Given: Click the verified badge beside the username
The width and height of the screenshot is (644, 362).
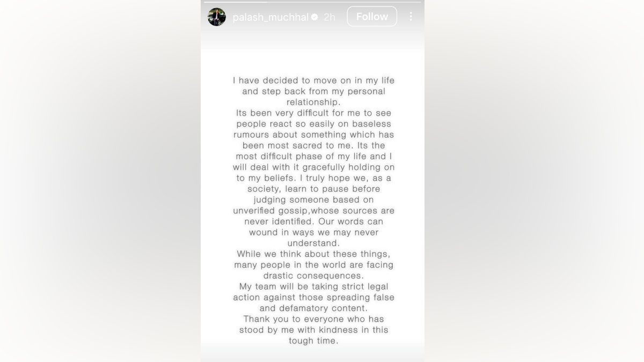Looking at the screenshot, I should (314, 17).
